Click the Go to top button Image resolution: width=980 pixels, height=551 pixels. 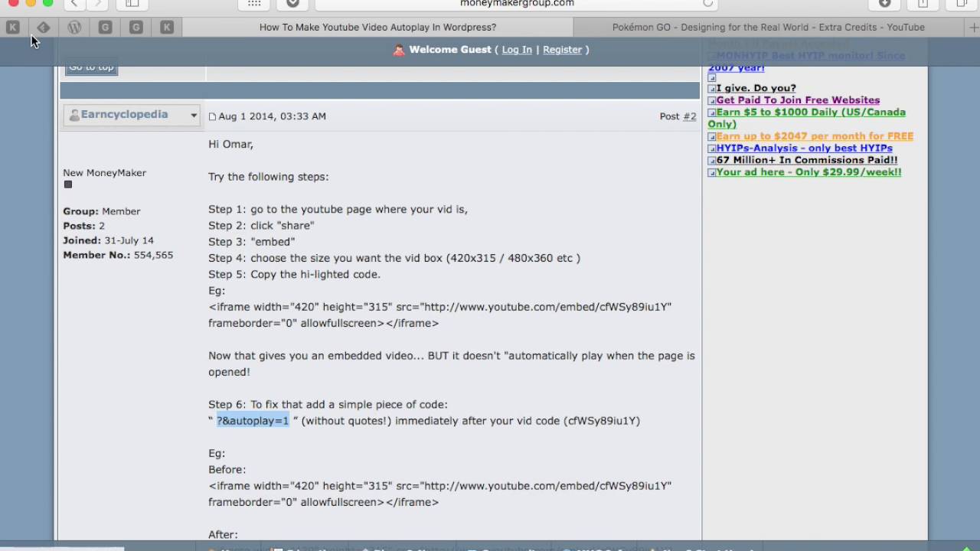[x=91, y=68]
